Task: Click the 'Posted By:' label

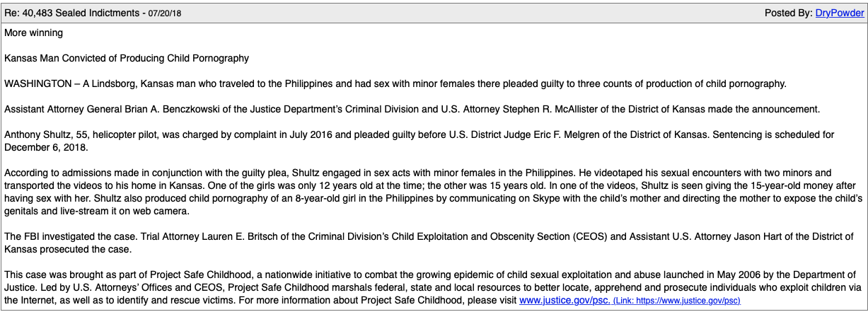Action: (x=788, y=13)
